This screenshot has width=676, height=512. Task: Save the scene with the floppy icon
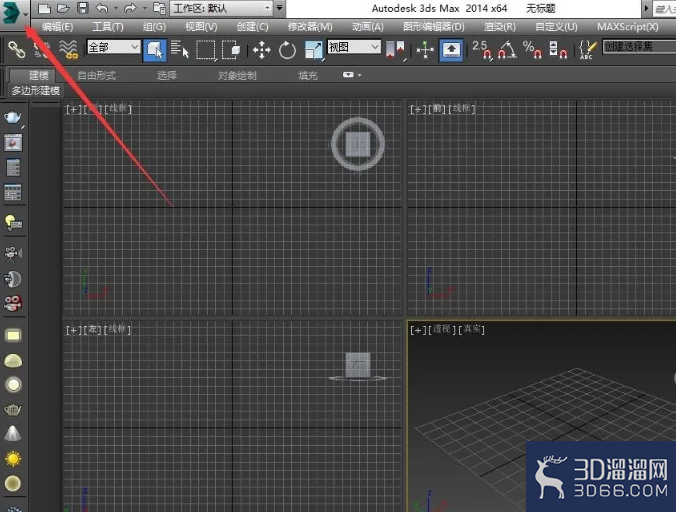coord(82,8)
